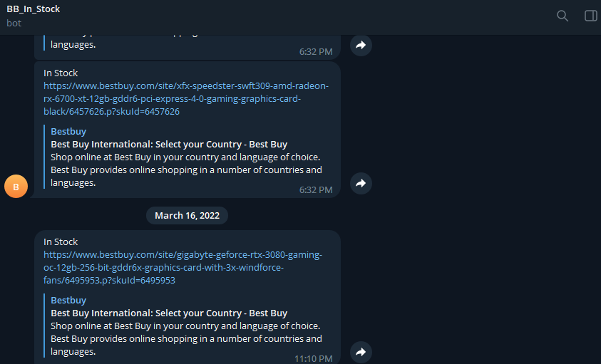Click the 11:10 PM timestamp on Gigabyte message
Screen dimensions: 601x364
point(314,358)
